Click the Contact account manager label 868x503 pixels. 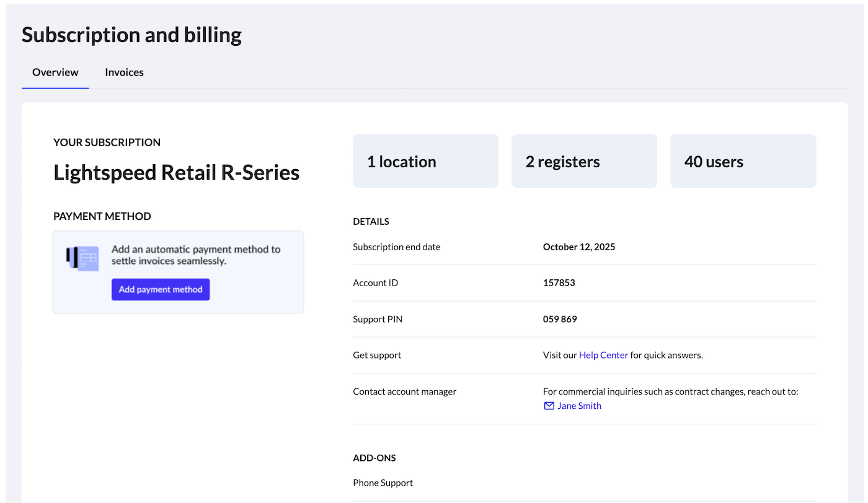pos(404,391)
